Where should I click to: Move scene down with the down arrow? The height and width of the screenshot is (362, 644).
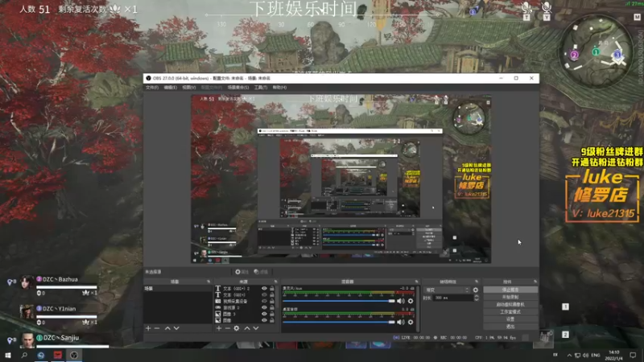tap(176, 328)
